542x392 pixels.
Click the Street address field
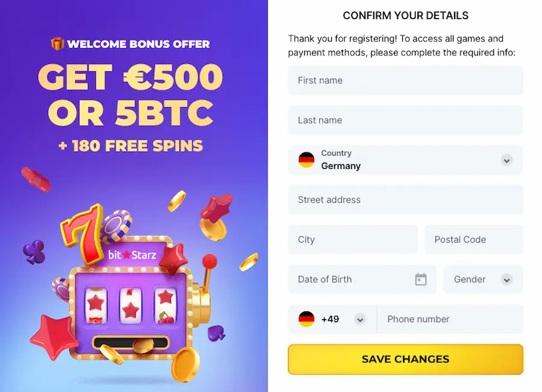[x=405, y=200]
